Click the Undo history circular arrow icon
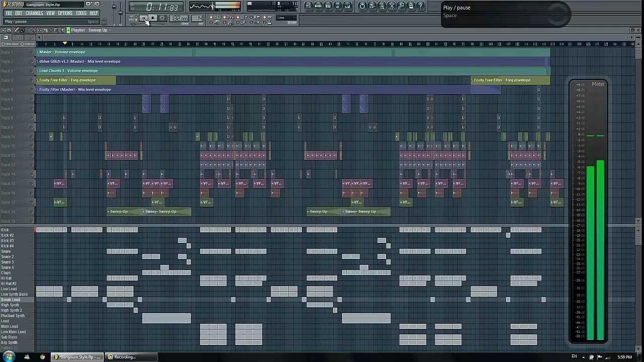This screenshot has width=644, height=362. (x=362, y=6)
